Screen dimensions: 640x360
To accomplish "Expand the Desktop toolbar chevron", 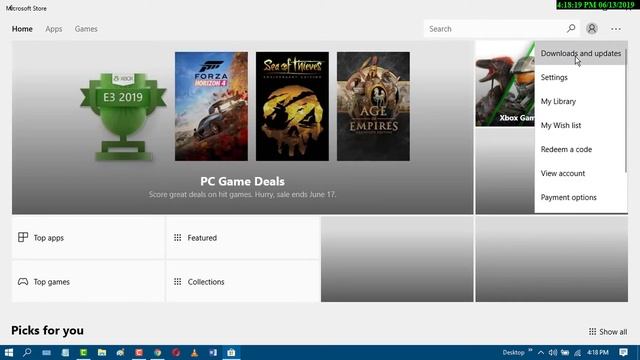I will tap(530, 351).
